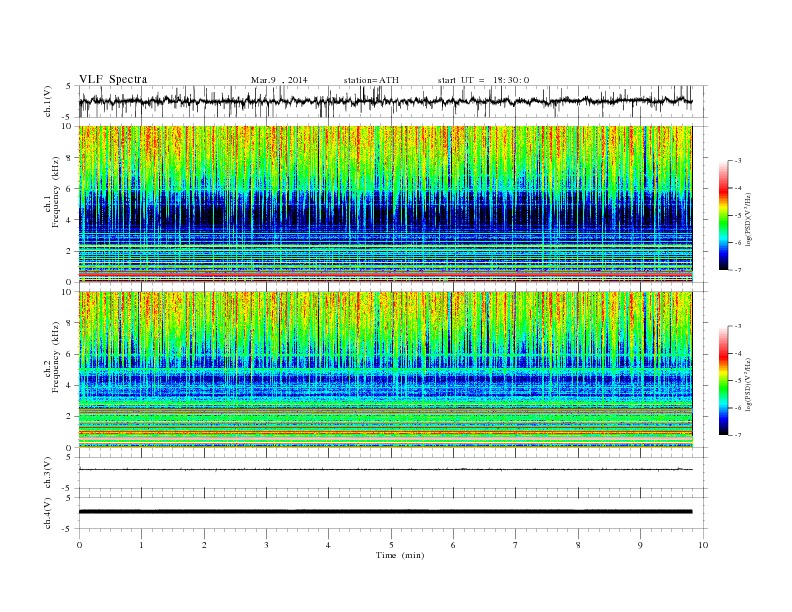Click time-axis tick label "1"
The height and width of the screenshot is (612, 792).
coord(142,545)
